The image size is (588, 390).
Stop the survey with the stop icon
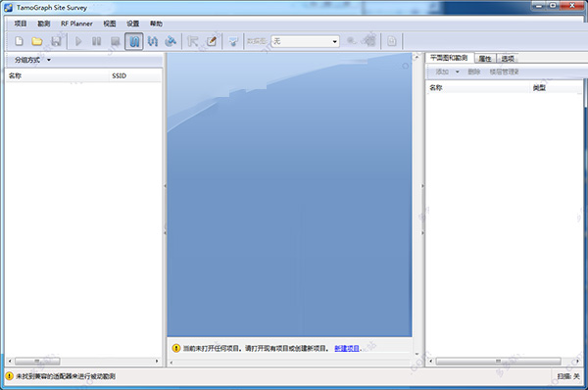[x=115, y=41]
